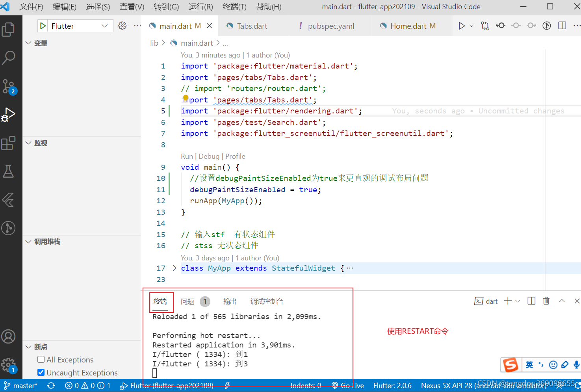Open the 文件(F) menu
This screenshot has height=392, width=581.
tap(32, 7)
